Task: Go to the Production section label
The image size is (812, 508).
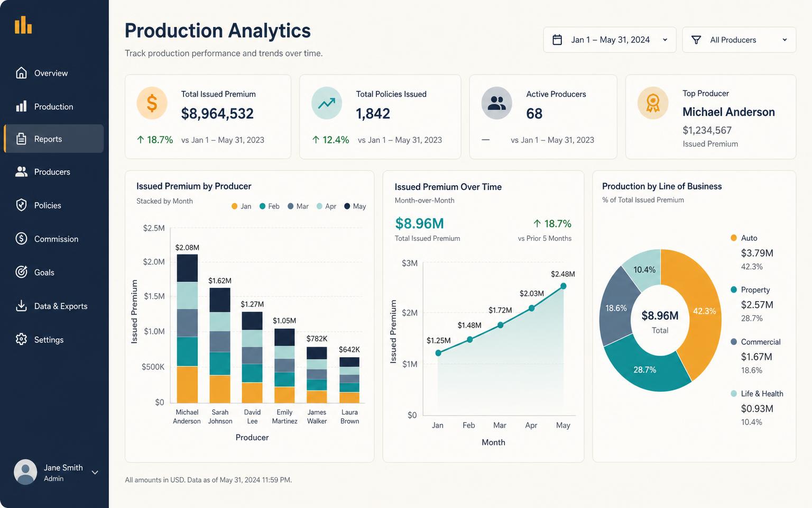Action: (x=53, y=106)
